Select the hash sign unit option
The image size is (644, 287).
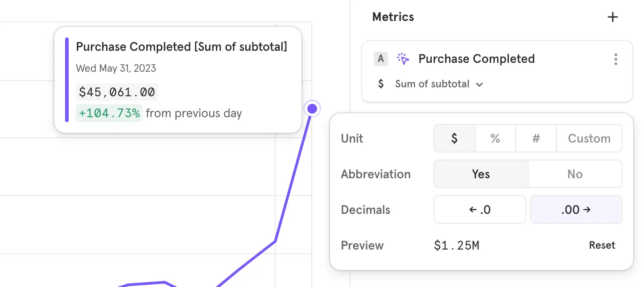[536, 138]
